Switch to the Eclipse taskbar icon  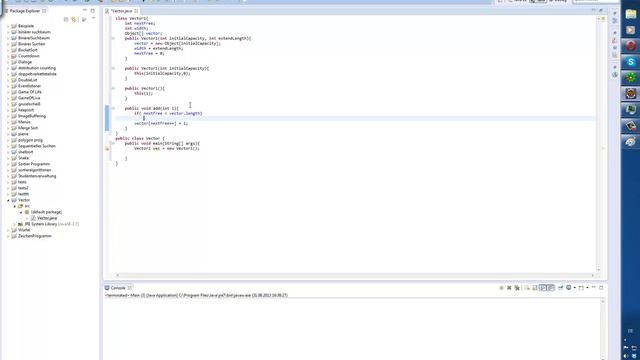[631, 93]
